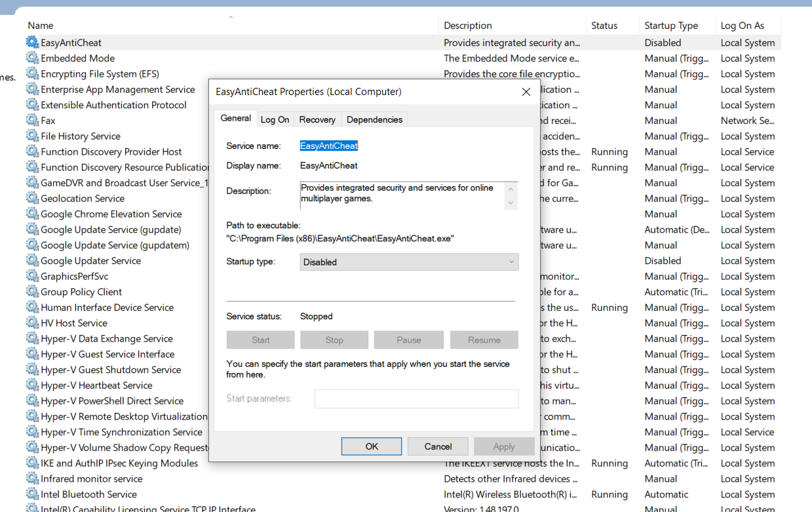Open the Recovery tab
The image size is (812, 512).
pos(317,119)
